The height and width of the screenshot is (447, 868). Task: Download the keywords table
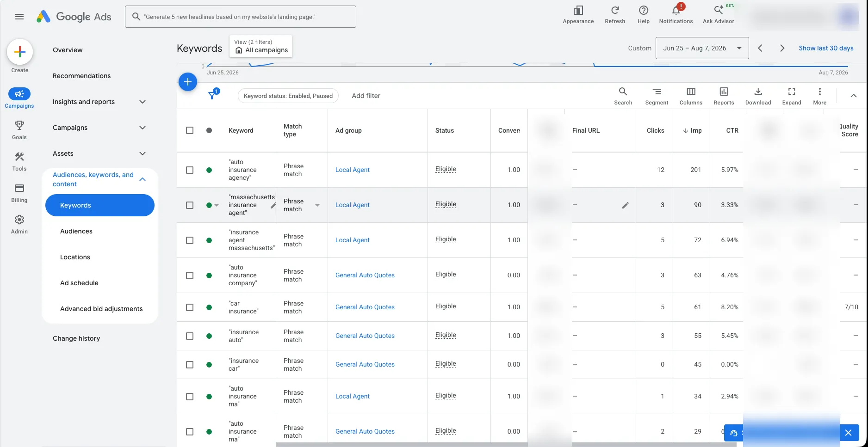[758, 96]
